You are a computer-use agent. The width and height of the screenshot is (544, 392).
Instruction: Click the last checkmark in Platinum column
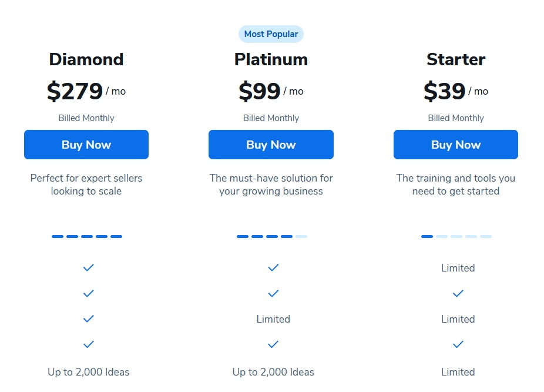click(x=273, y=344)
